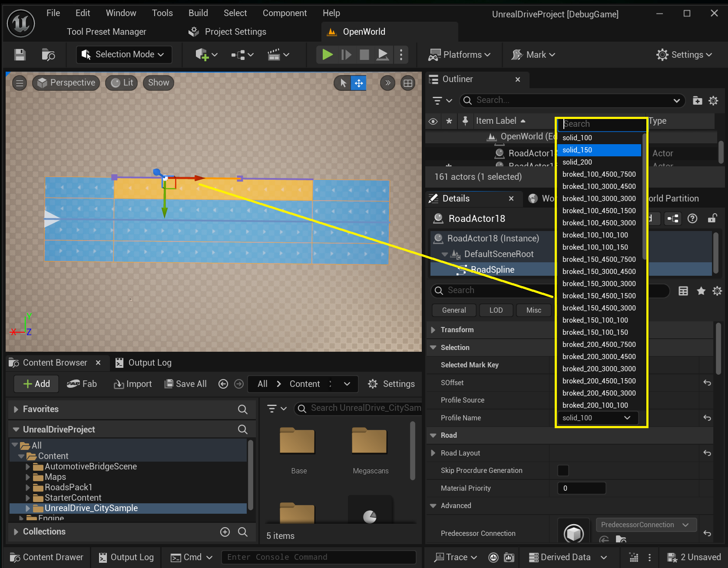
Task: Select the LOD filter button in Details
Action: [496, 310]
